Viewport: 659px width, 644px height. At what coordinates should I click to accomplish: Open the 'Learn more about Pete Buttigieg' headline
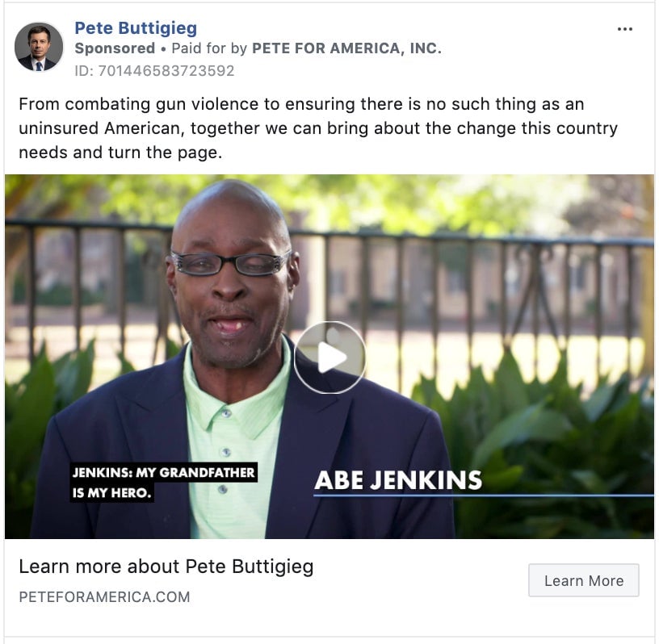[166, 567]
